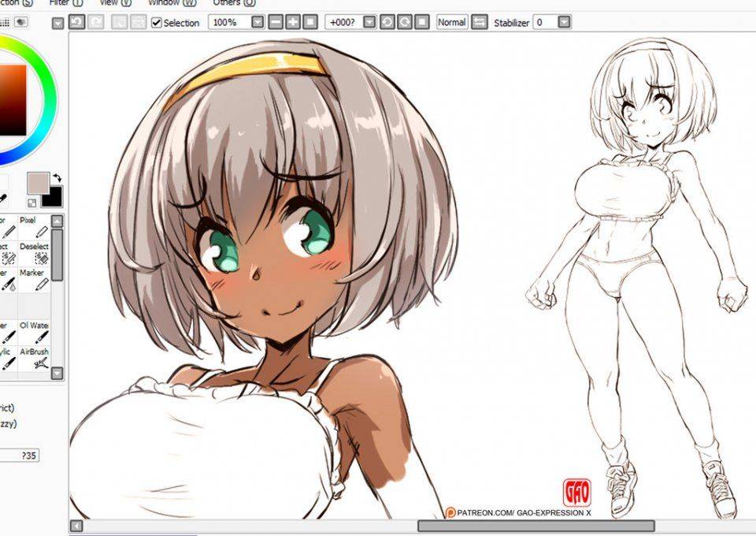Click the eyedropper tool icon
This screenshot has width=756, height=536.
click(x=3, y=199)
